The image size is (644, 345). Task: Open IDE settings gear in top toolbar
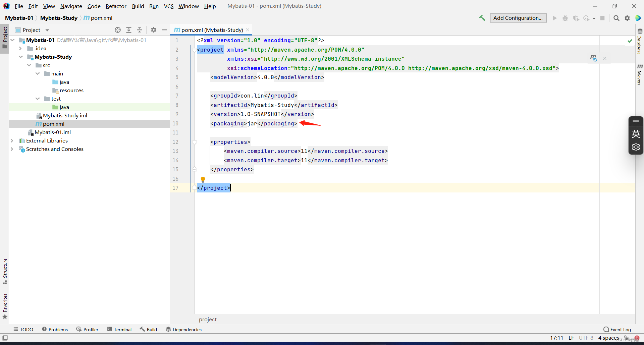coord(627,18)
